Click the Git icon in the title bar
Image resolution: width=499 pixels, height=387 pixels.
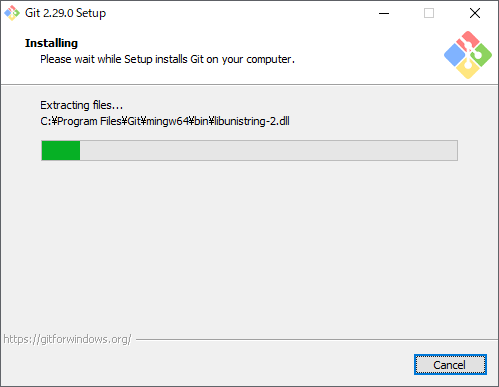pyautogui.click(x=12, y=13)
